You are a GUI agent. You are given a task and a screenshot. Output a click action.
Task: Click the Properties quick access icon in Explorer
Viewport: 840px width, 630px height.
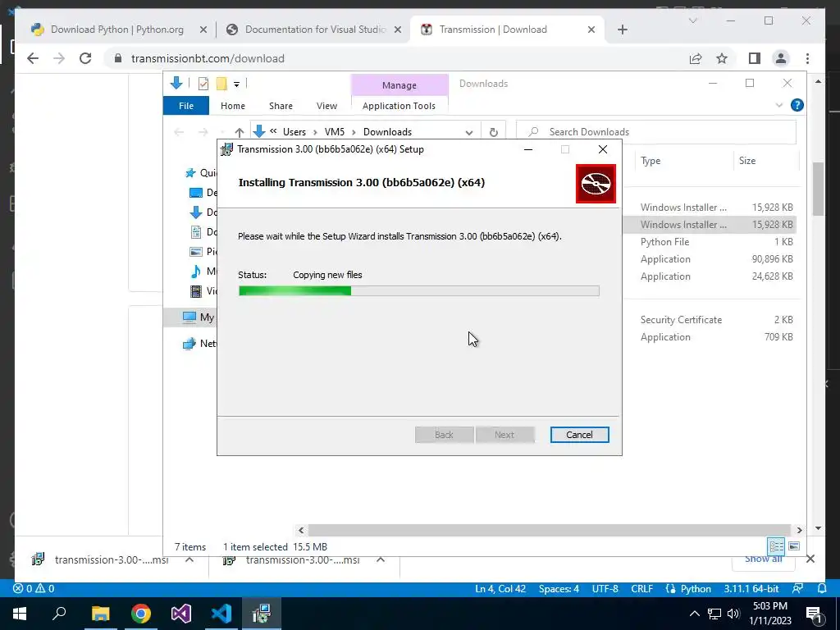tap(203, 84)
